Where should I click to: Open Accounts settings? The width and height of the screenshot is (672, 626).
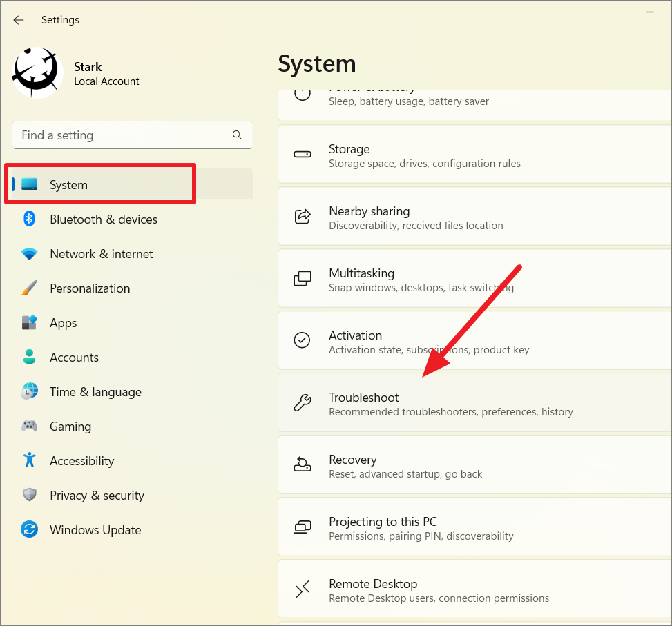click(x=133, y=358)
